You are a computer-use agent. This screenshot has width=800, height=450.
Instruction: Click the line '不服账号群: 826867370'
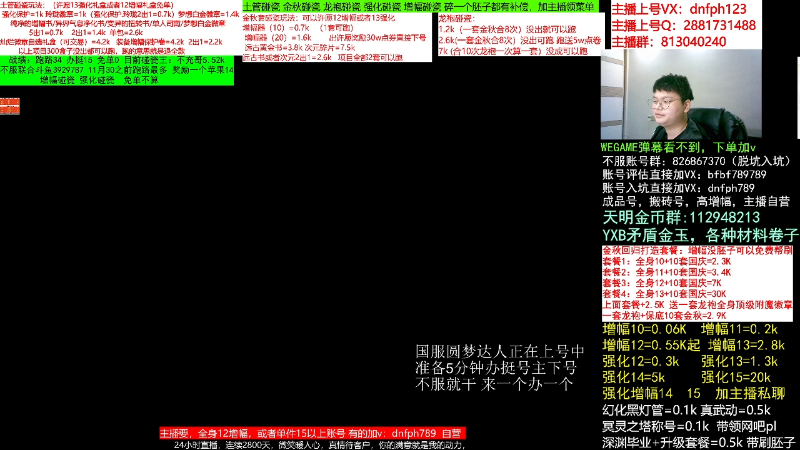696,161
